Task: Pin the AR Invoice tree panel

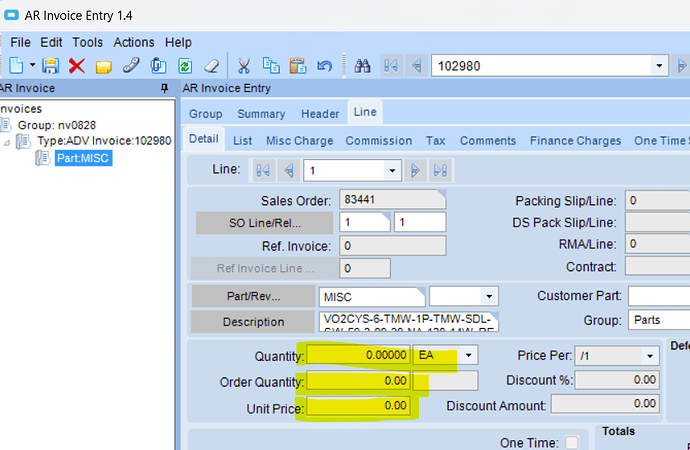Action: (165, 88)
